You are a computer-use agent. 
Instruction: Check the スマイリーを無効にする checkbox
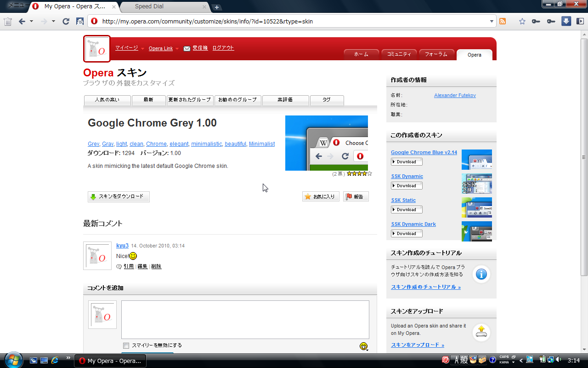click(126, 346)
